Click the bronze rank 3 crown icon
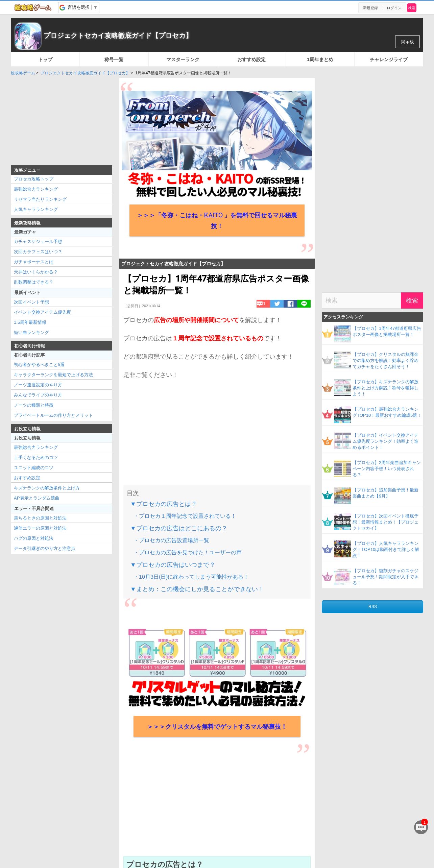 327,388
